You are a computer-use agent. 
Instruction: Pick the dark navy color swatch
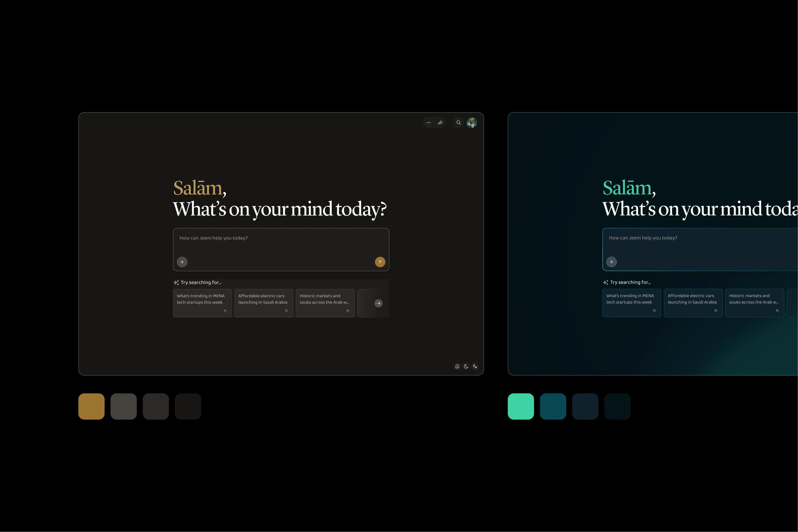[585, 406]
